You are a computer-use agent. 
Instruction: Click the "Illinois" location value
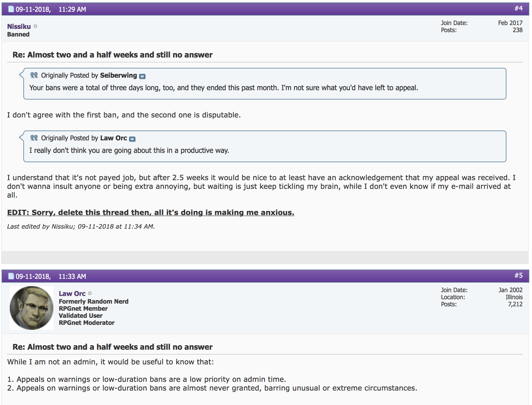[514, 297]
